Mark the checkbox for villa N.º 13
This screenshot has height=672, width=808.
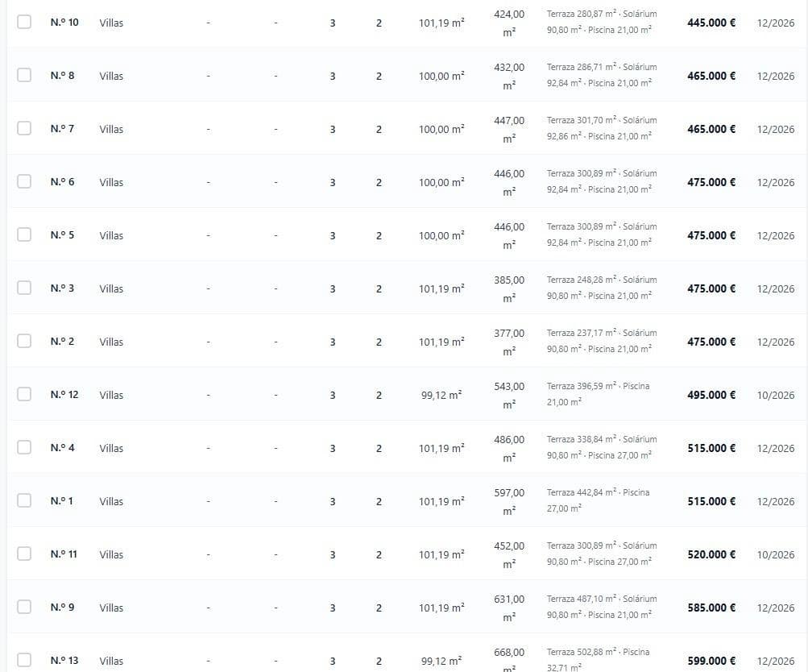[x=24, y=660]
